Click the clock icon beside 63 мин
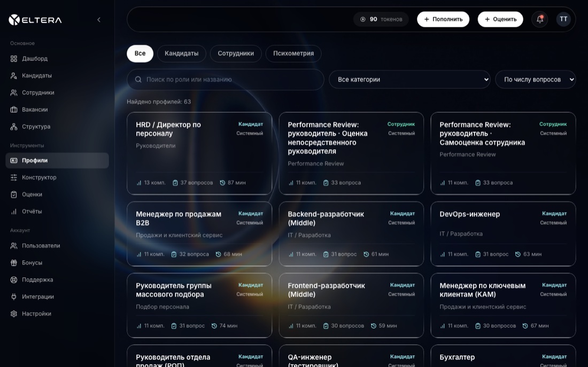This screenshot has width=588, height=367. coord(518,254)
